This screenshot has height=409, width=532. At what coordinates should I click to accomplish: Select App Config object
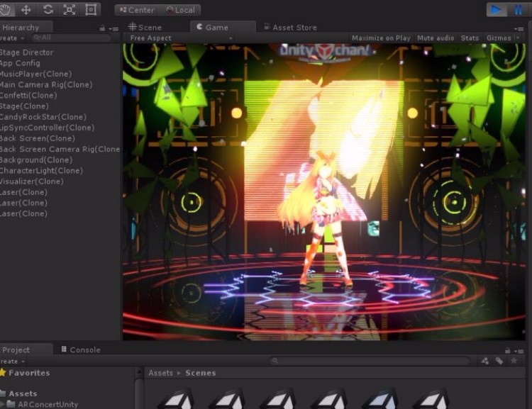click(20, 63)
